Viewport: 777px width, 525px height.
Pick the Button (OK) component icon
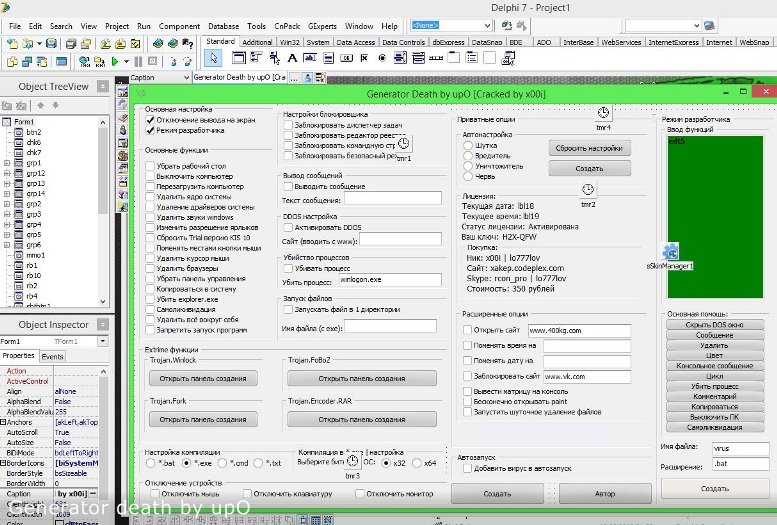(x=346, y=58)
